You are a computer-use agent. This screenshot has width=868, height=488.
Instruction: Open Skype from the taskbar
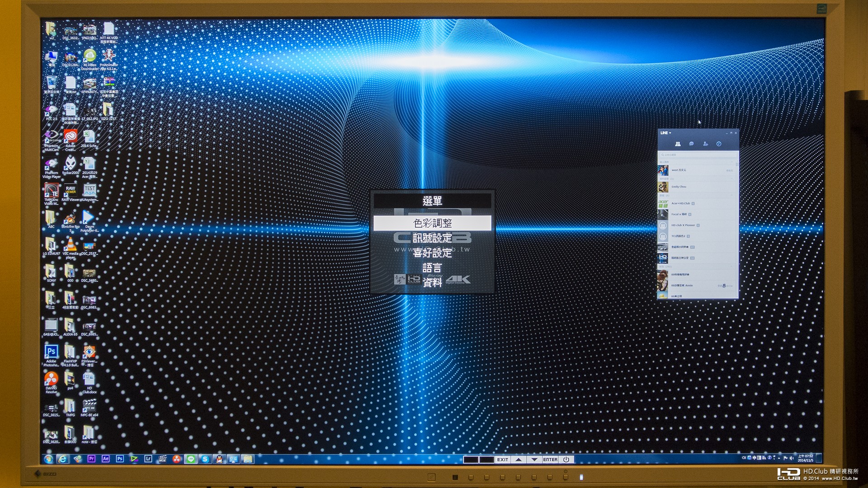click(x=205, y=459)
